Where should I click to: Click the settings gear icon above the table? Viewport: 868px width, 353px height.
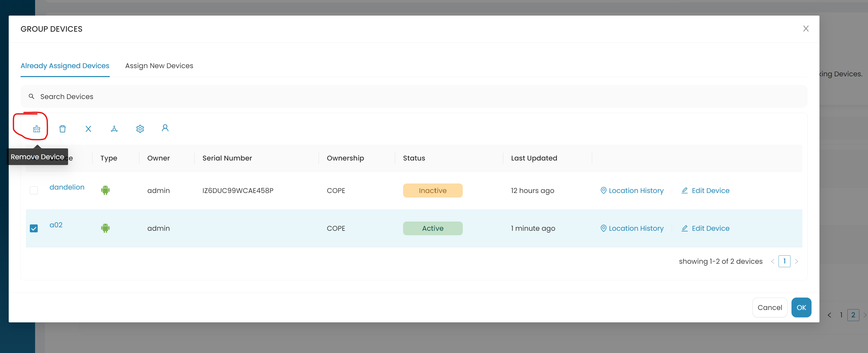(140, 129)
